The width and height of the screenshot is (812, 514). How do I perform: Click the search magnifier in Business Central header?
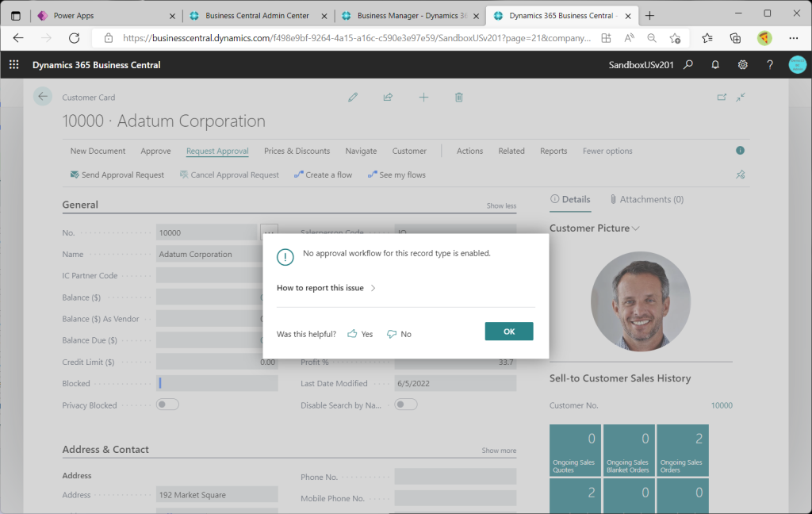688,65
